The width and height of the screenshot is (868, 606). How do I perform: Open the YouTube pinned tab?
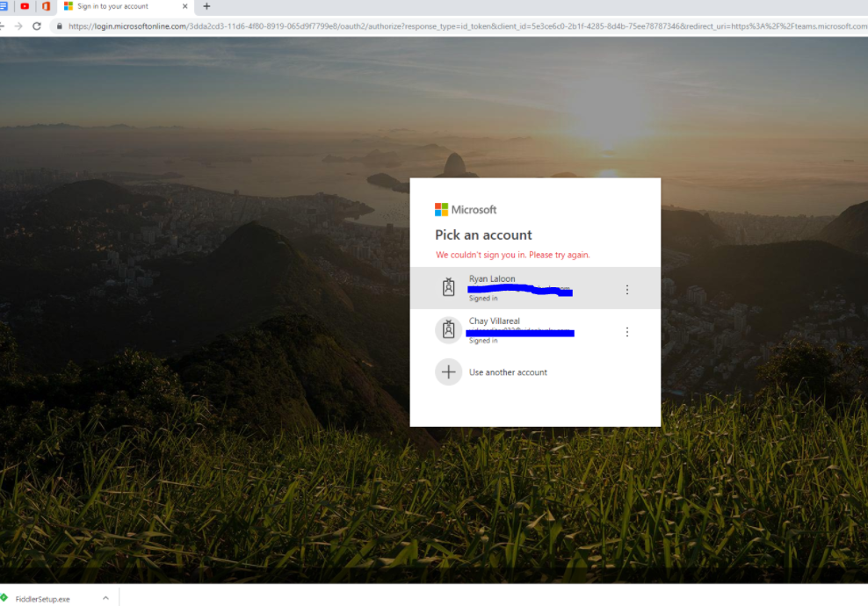pos(25,7)
